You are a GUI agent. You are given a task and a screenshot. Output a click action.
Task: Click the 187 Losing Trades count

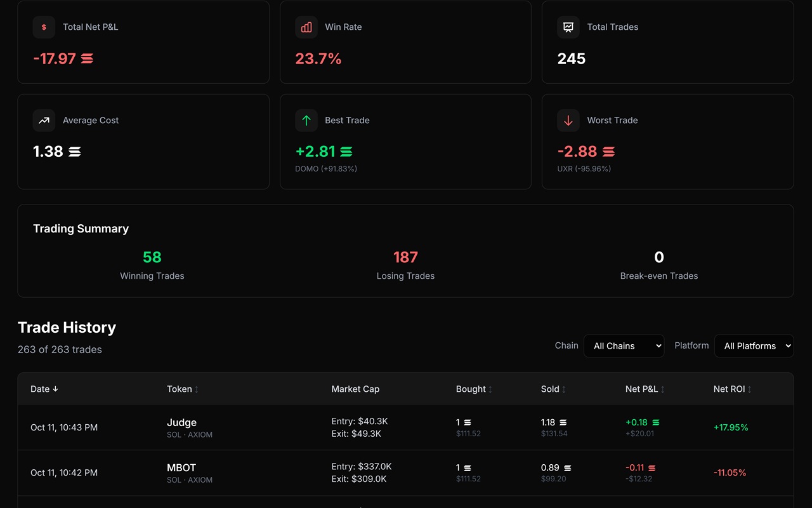coord(405,257)
